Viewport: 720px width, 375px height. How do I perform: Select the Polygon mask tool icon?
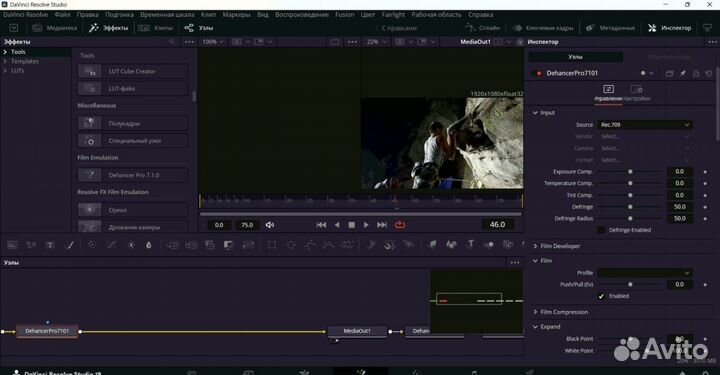click(x=310, y=245)
